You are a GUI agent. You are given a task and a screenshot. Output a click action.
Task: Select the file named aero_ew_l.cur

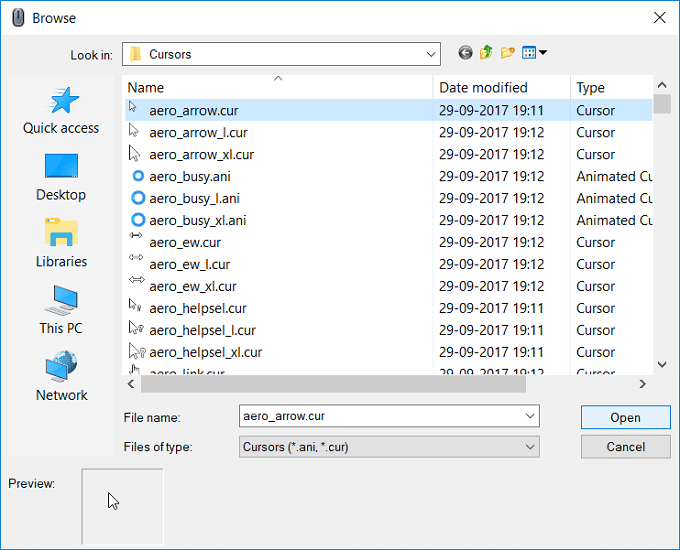pyautogui.click(x=190, y=265)
